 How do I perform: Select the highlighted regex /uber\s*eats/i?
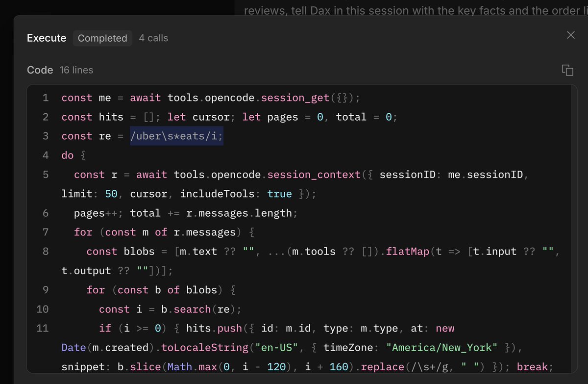point(176,136)
